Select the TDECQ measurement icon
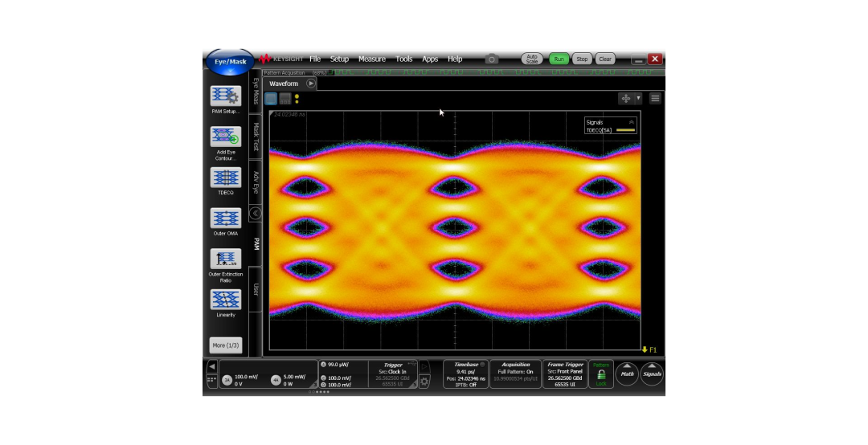The width and height of the screenshot is (868, 445). (x=225, y=178)
